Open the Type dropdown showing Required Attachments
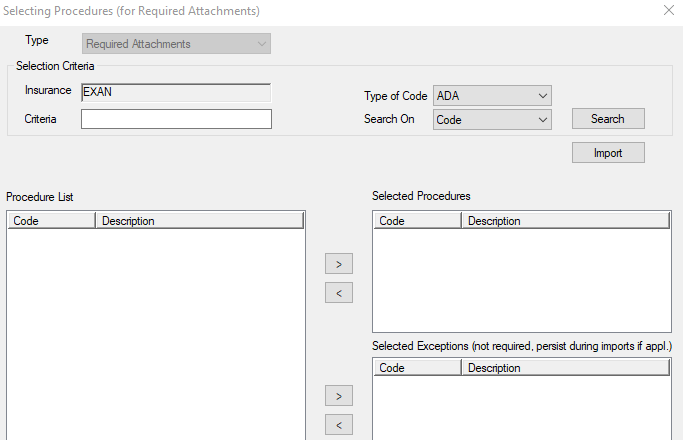 pos(176,44)
